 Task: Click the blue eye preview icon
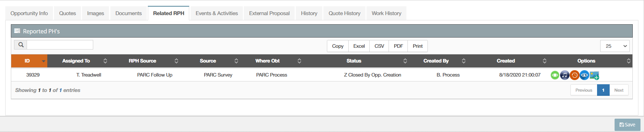pos(584,75)
